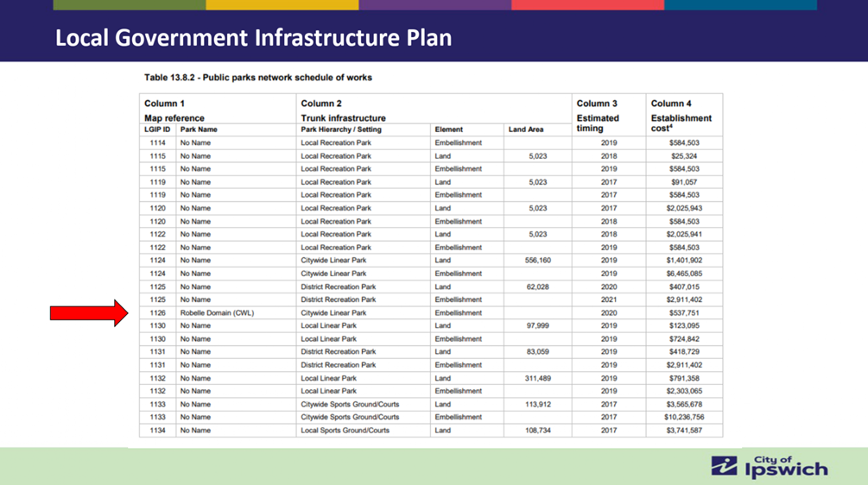Click the '$6,465,085' cost cell
The height and width of the screenshot is (485, 868).
684,274
